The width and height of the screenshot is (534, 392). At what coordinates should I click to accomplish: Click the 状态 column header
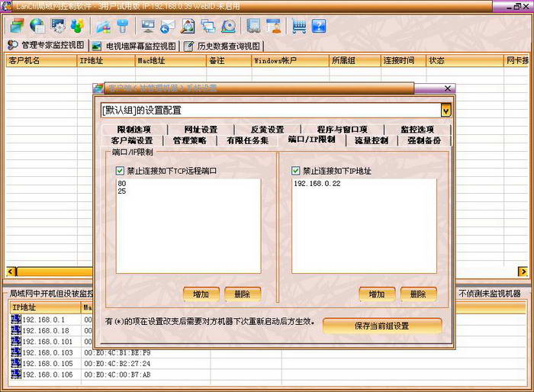pos(465,60)
